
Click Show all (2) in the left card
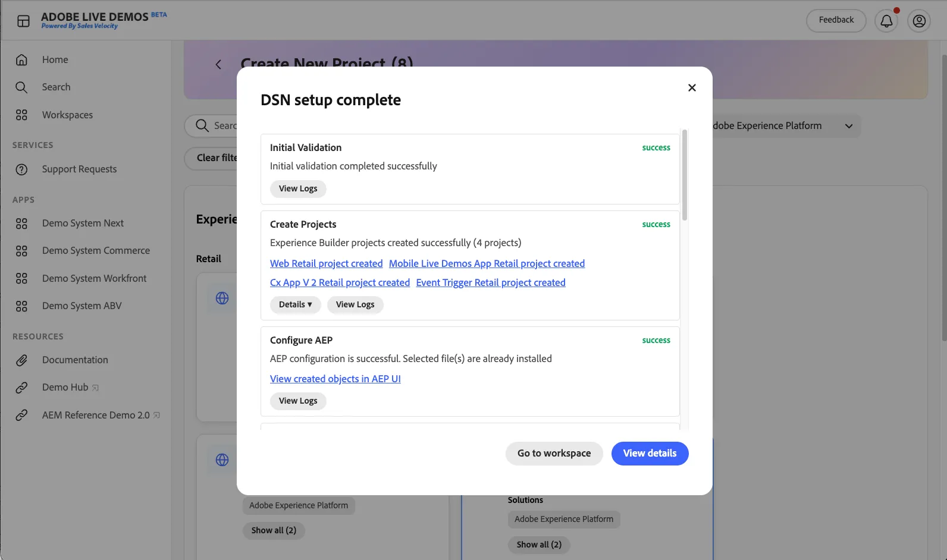[x=274, y=530]
